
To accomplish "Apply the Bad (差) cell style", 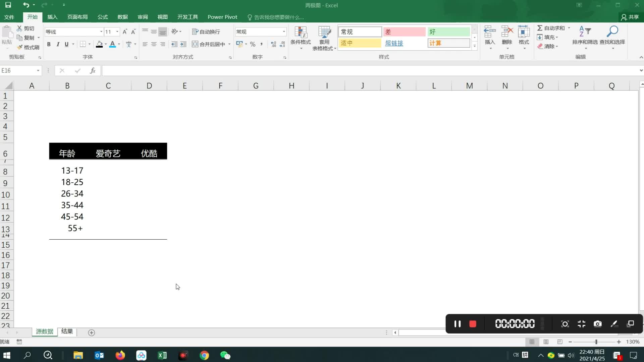I will 404,32.
